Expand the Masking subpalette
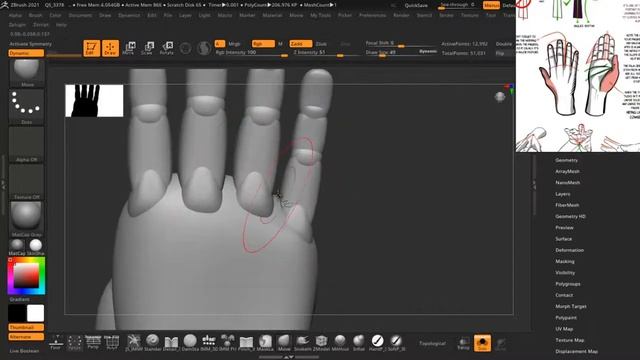This screenshot has height=360, width=640. (x=565, y=261)
